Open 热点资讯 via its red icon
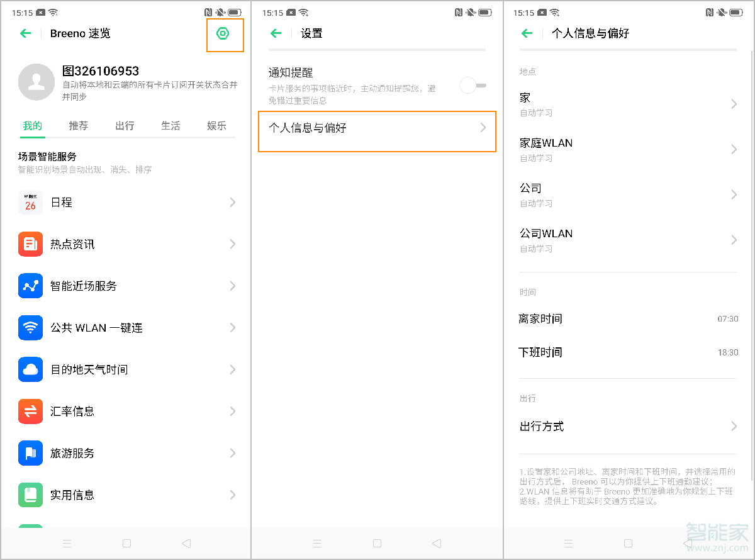Viewport: 755px width, 560px height. (x=30, y=244)
